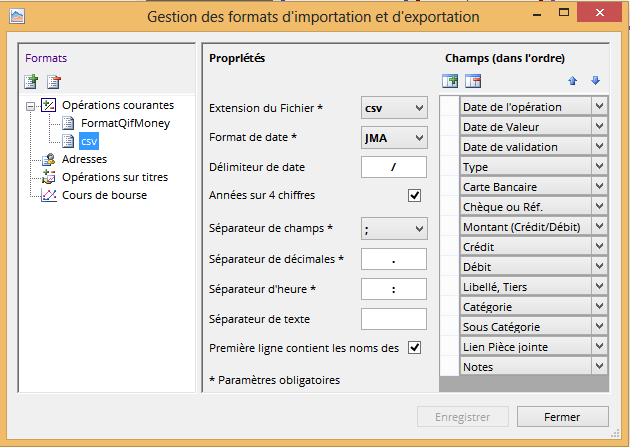Viewport: 630px width, 447px height.
Task: Collapse the Opérations courantes tree node
Action: point(30,105)
